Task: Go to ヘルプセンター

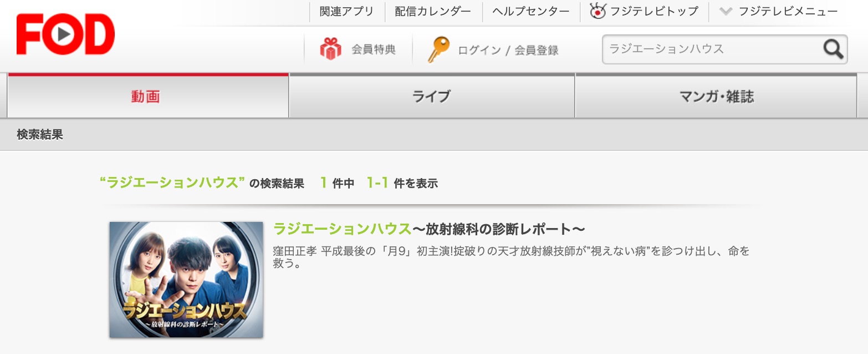Action: coord(531,11)
